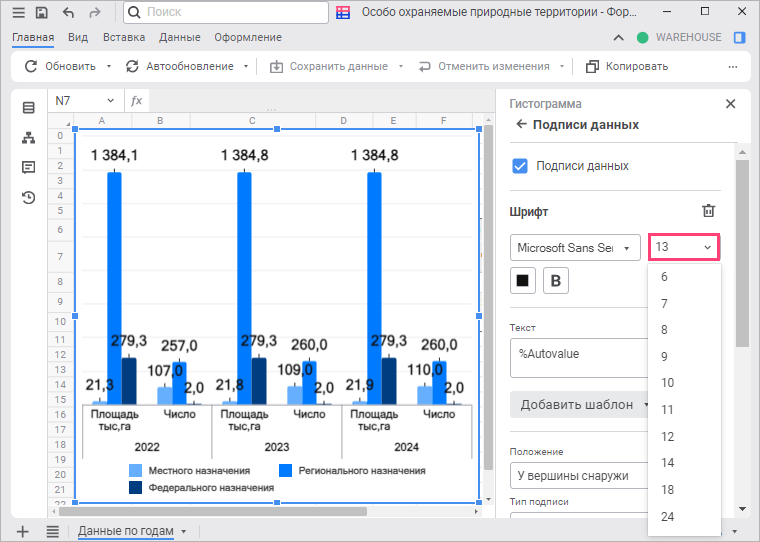Open the black font color swatch
Viewport: 760px width, 542px height.
click(x=522, y=281)
